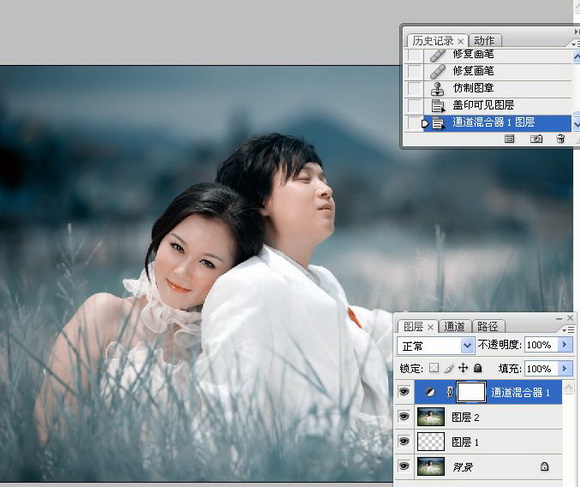
Task: Click the 不透明度 100% value field
Action: pyautogui.click(x=541, y=345)
